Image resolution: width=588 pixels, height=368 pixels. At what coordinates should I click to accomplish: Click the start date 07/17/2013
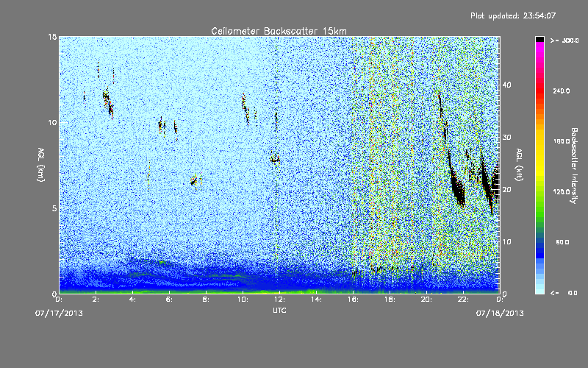(x=59, y=313)
